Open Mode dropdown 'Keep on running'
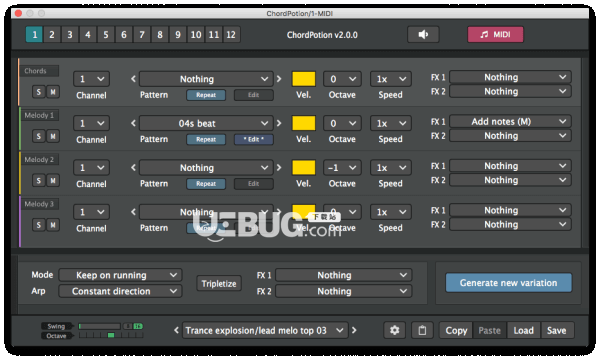Screen dimensions: 600x360 120,275
